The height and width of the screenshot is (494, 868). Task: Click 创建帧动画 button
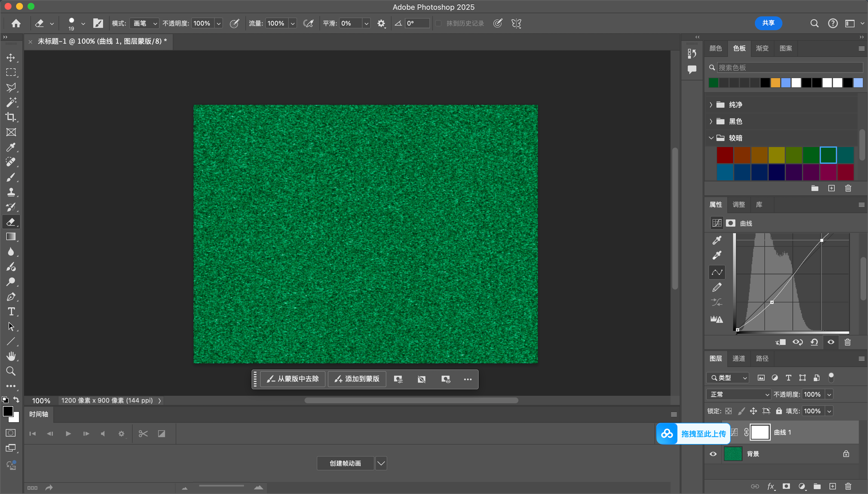345,463
